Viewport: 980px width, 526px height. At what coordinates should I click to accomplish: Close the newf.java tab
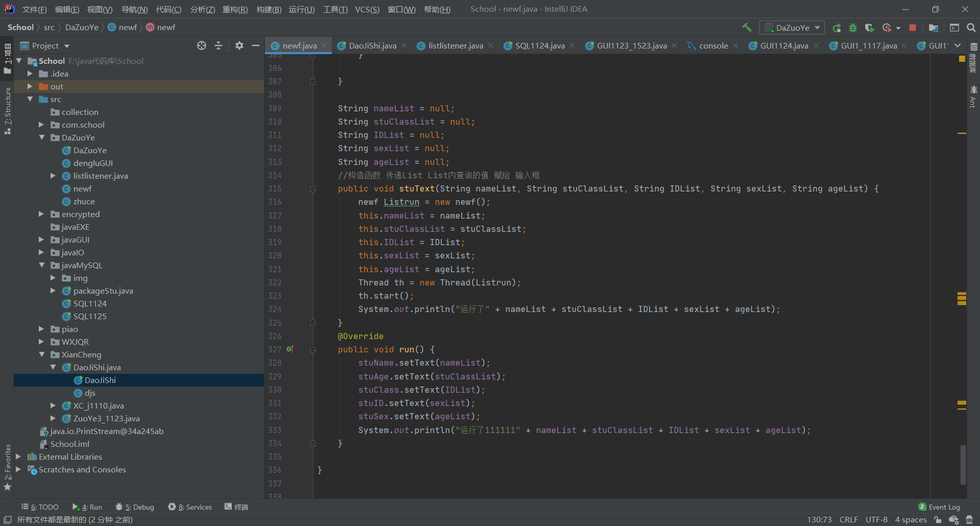324,45
